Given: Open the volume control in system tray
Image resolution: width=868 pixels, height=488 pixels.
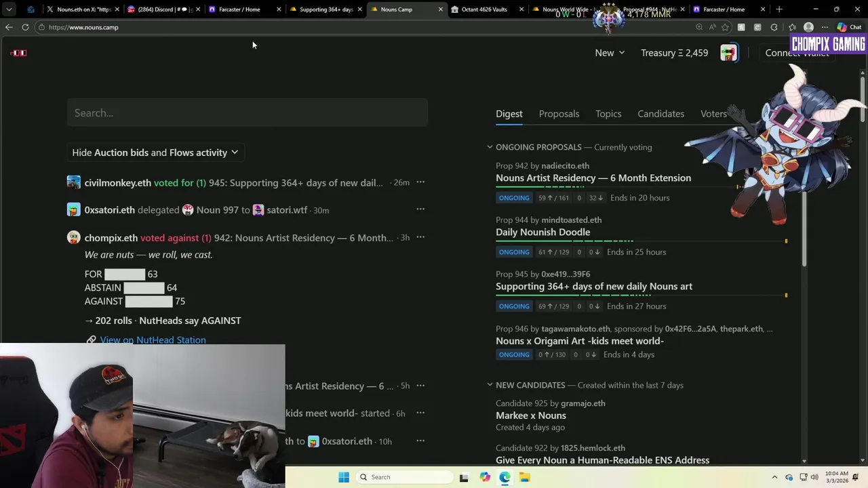Looking at the screenshot, I should [x=814, y=477].
